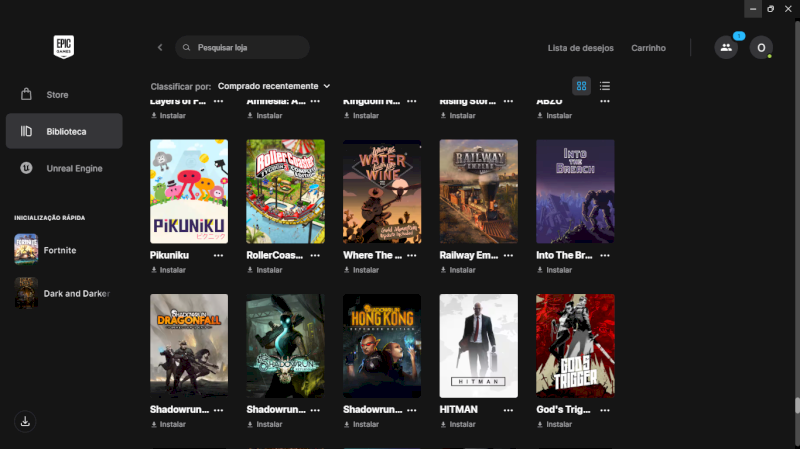Click the Pikuniku game title
Viewport: 800px width, 449px height.
(x=169, y=255)
